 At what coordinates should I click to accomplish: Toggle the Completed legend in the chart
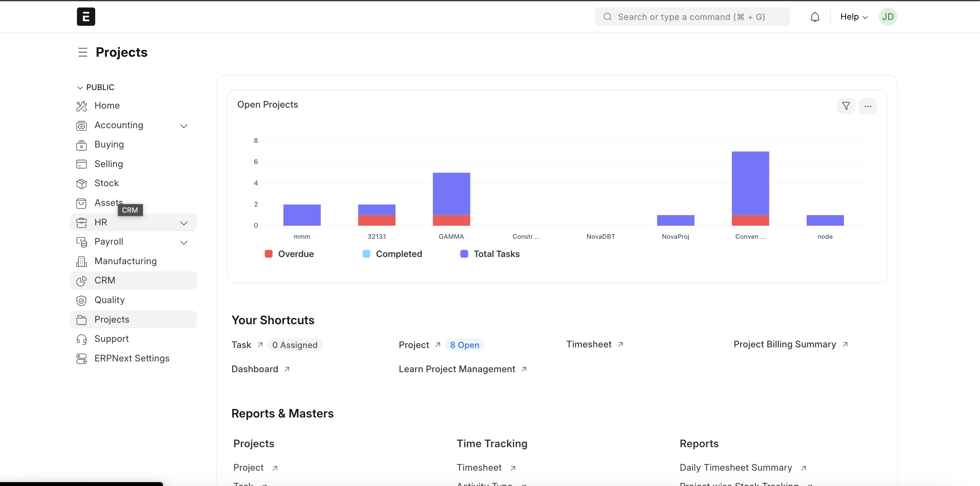(392, 253)
